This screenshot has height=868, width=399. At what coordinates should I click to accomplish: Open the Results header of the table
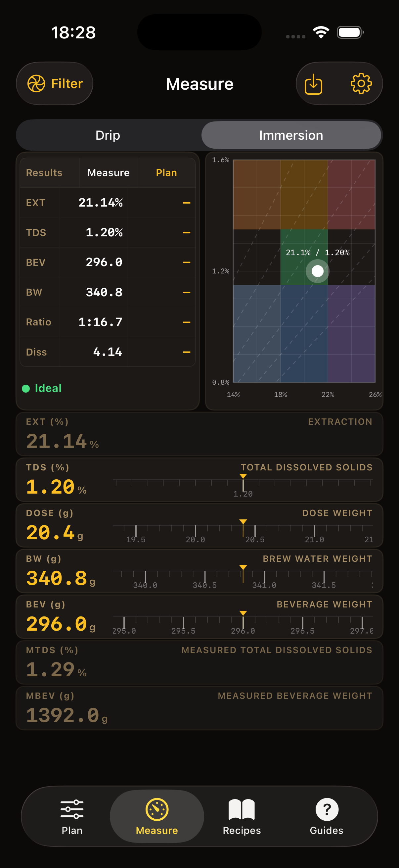click(44, 172)
